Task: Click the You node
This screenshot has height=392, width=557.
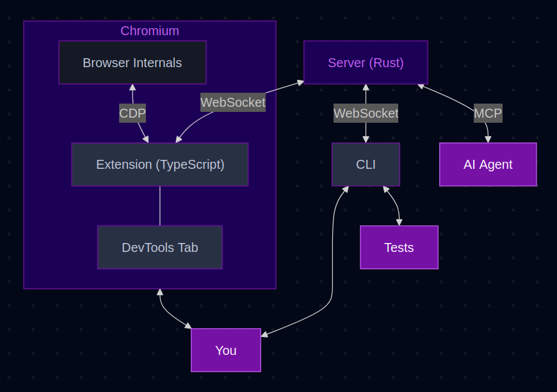Action: [225, 350]
